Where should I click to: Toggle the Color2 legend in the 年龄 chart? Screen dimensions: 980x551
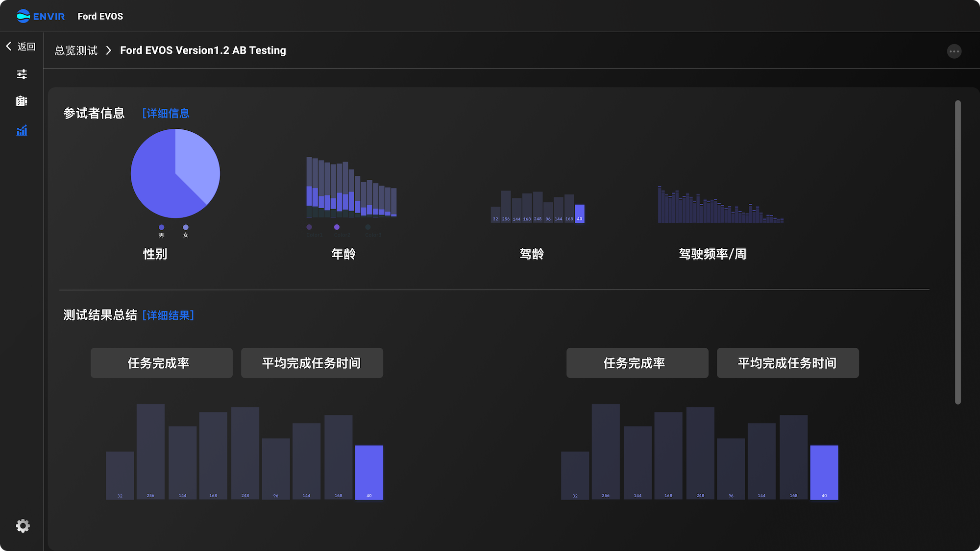(337, 227)
